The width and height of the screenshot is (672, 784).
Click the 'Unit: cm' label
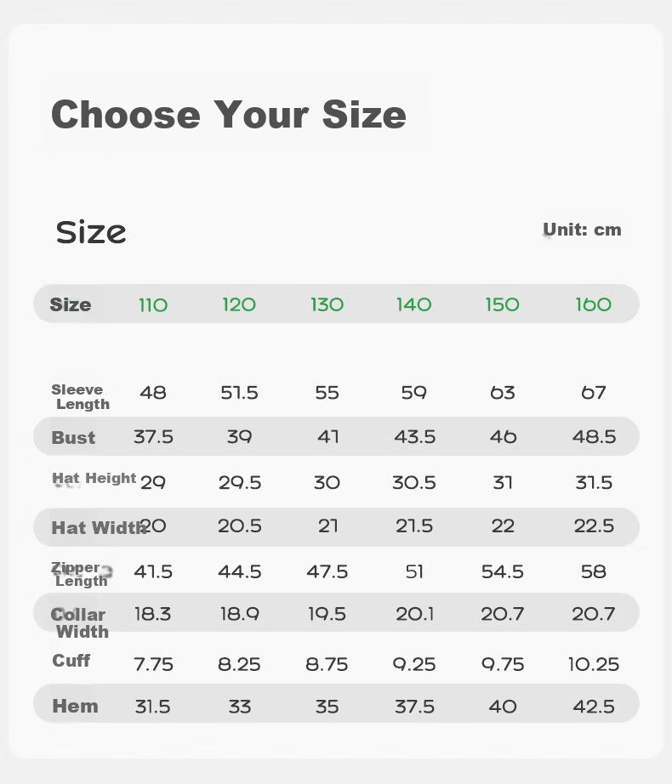[582, 230]
